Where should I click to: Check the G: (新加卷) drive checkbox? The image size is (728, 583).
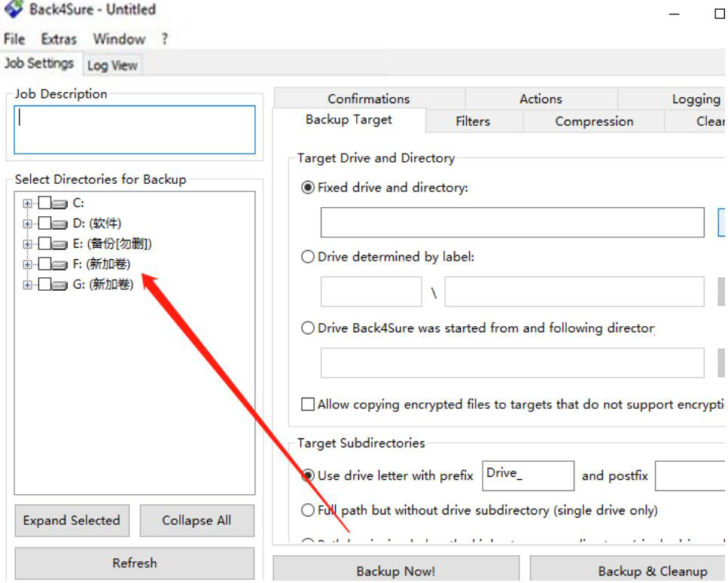44,284
